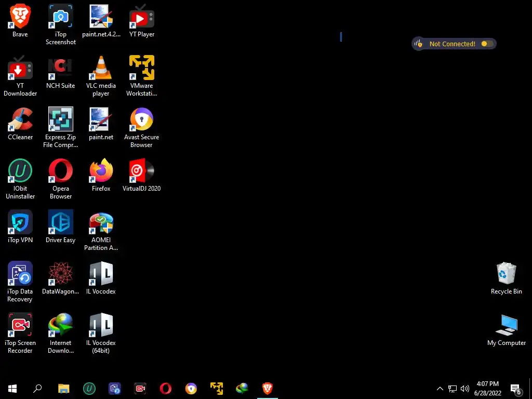Image resolution: width=532 pixels, height=399 pixels.
Task: Select Internet Download Manager desktop icon
Action: click(x=60, y=334)
